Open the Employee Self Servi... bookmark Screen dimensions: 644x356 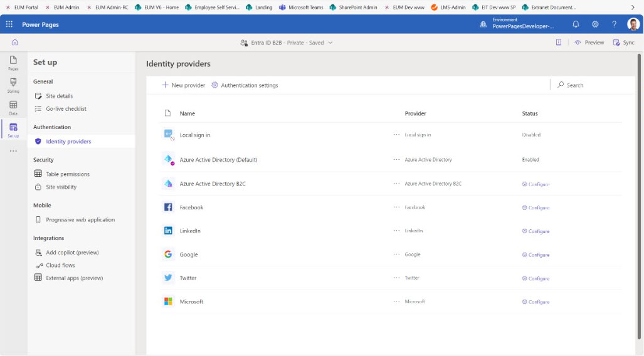pyautogui.click(x=212, y=7)
